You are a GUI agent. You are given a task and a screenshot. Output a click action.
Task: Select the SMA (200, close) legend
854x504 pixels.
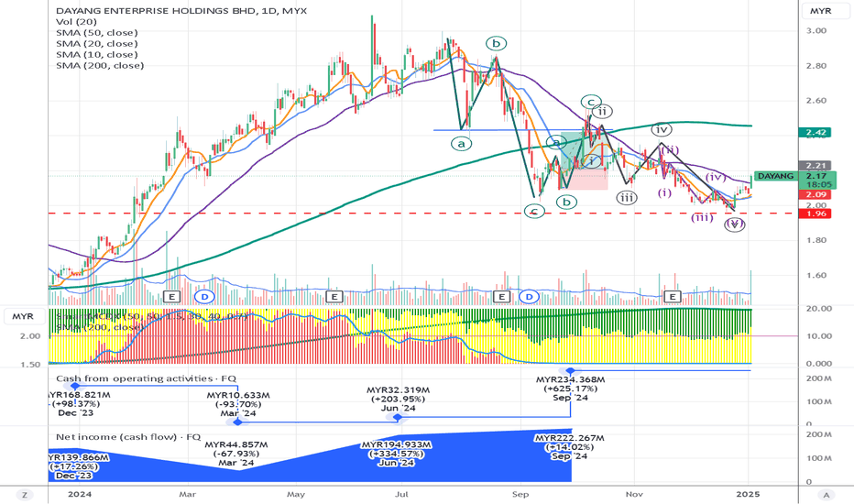tap(100, 65)
